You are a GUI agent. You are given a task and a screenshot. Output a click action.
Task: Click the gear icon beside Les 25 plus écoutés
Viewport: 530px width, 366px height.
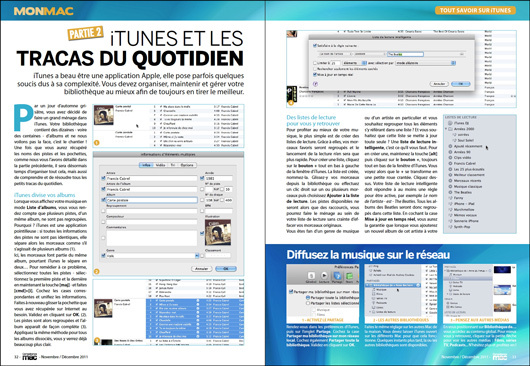(x=450, y=169)
